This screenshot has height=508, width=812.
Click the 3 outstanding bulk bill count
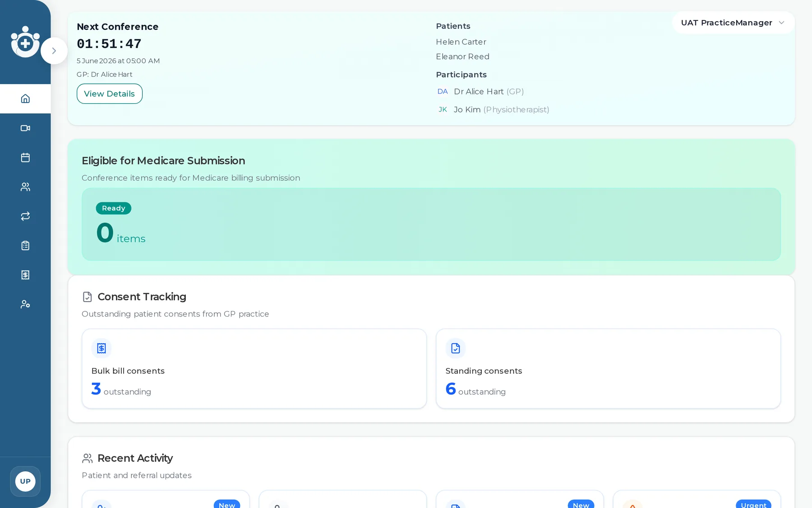click(121, 389)
